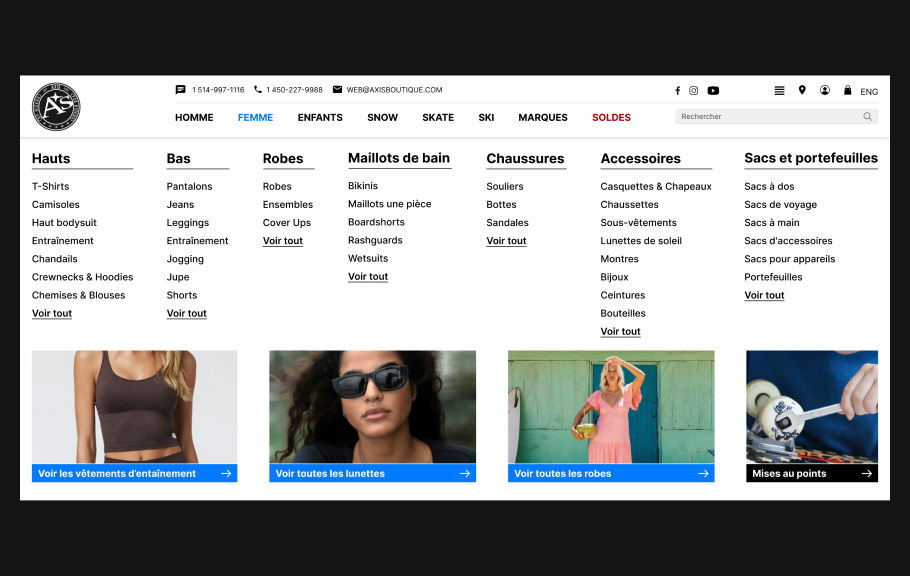Expand the SNOW navigation menu
This screenshot has width=910, height=576.
[x=382, y=117]
